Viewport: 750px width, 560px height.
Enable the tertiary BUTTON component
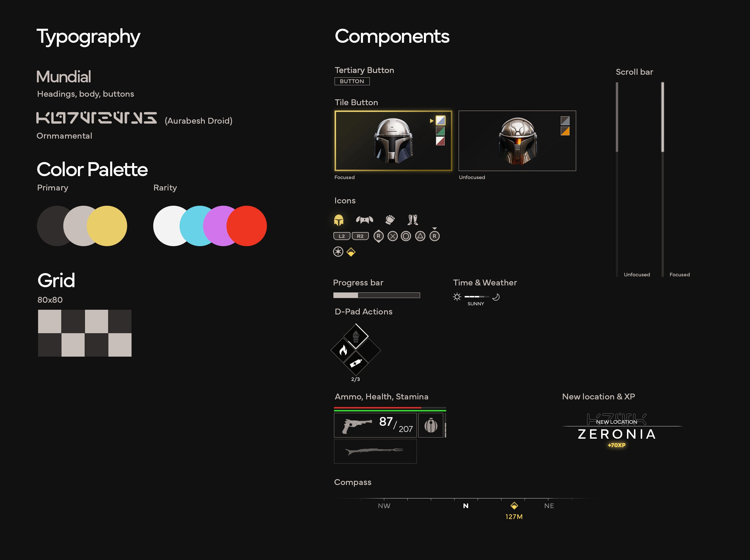352,81
